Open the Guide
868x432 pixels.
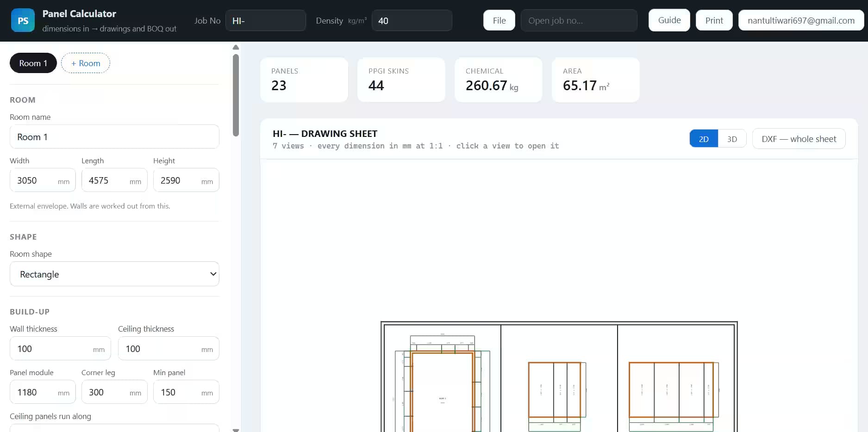(669, 20)
